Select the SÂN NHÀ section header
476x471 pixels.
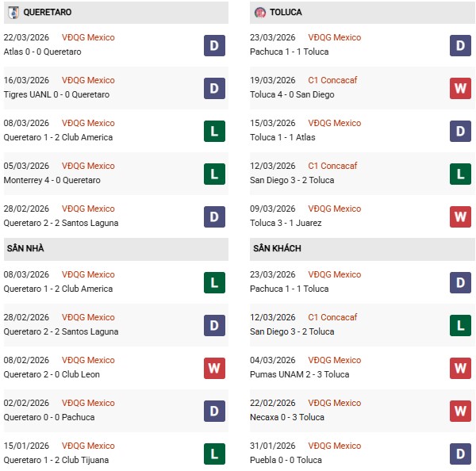pyautogui.click(x=25, y=248)
